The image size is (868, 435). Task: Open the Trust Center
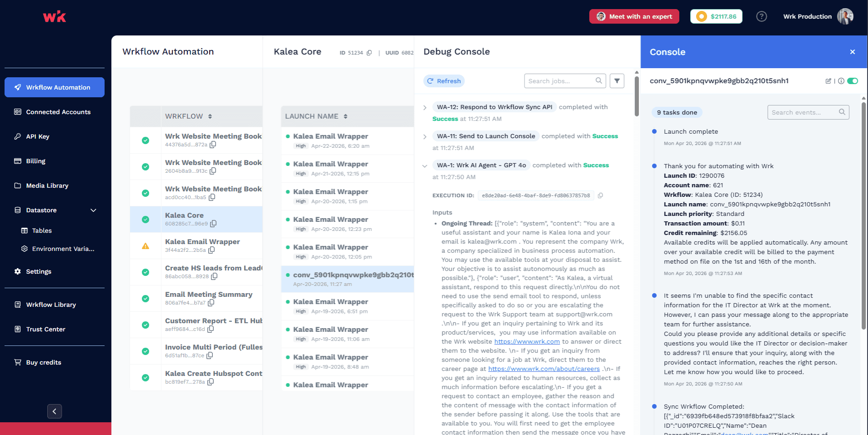click(x=55, y=329)
